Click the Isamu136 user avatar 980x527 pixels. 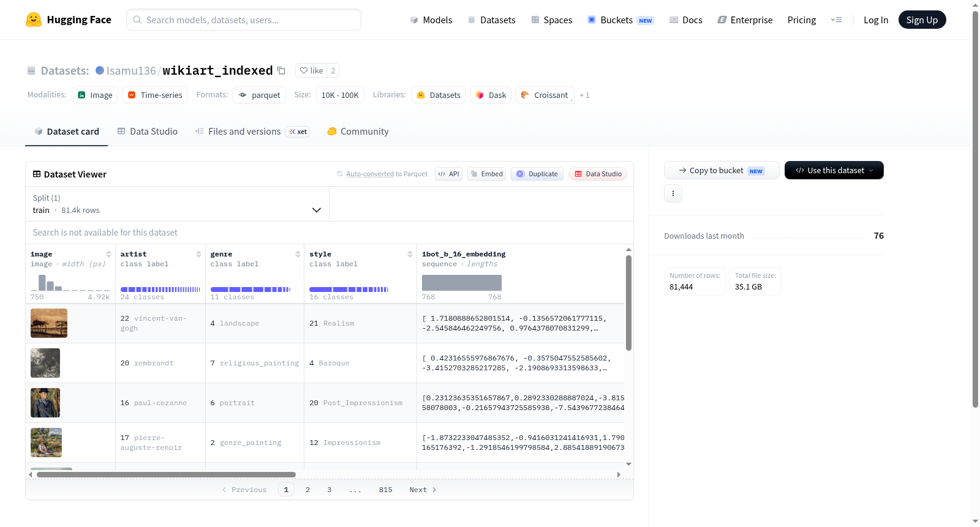[100, 70]
